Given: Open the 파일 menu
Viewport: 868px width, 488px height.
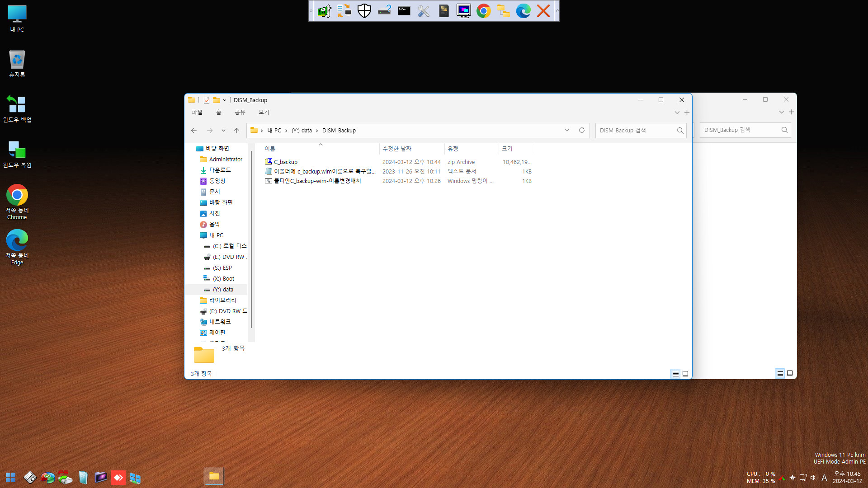Looking at the screenshot, I should point(197,112).
